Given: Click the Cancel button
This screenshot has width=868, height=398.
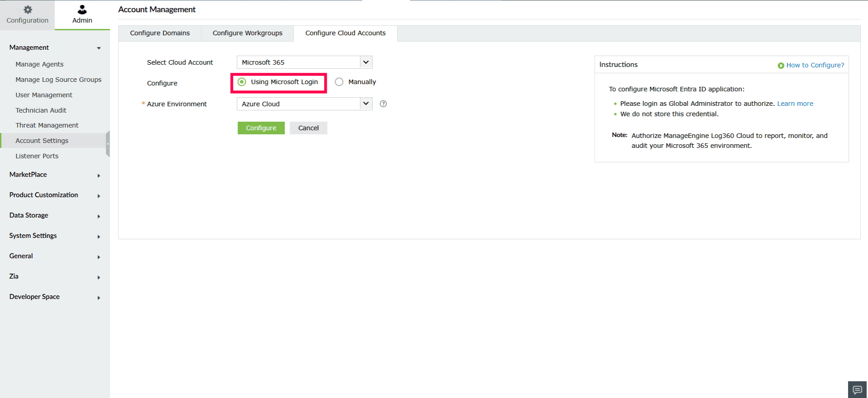Looking at the screenshot, I should (308, 128).
